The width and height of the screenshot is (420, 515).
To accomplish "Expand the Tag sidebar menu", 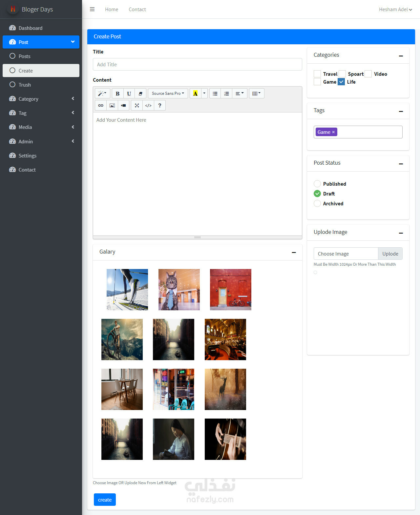I will coord(41,113).
